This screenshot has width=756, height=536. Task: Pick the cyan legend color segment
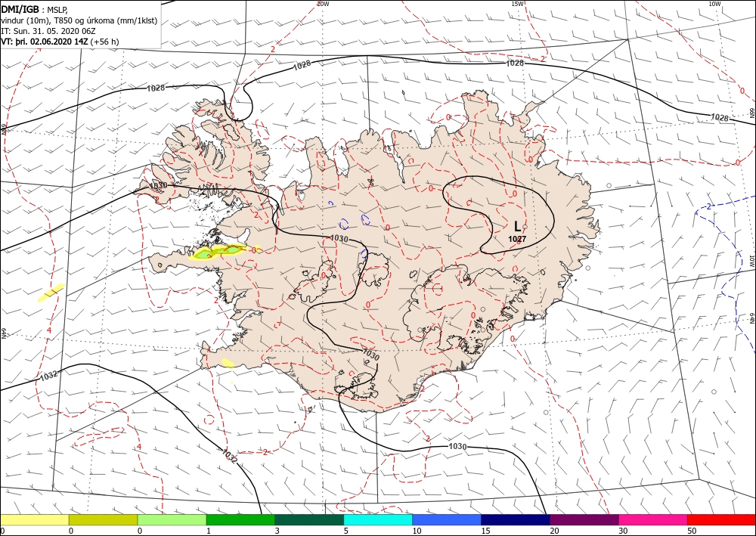[x=378, y=520]
